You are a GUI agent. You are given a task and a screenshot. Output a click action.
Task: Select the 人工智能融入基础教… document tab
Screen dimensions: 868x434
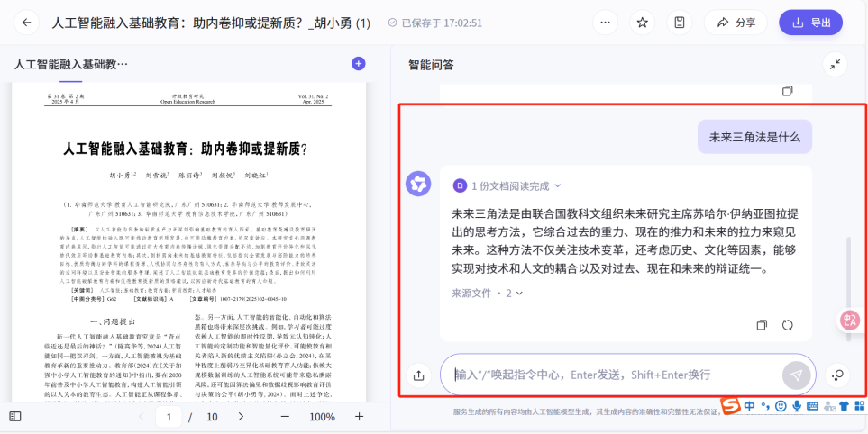tap(71, 64)
